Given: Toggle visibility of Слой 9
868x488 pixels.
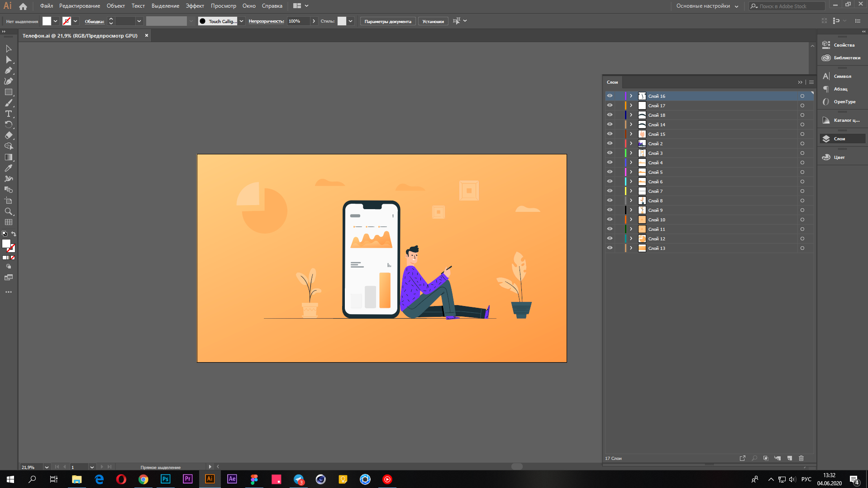Looking at the screenshot, I should coord(610,210).
